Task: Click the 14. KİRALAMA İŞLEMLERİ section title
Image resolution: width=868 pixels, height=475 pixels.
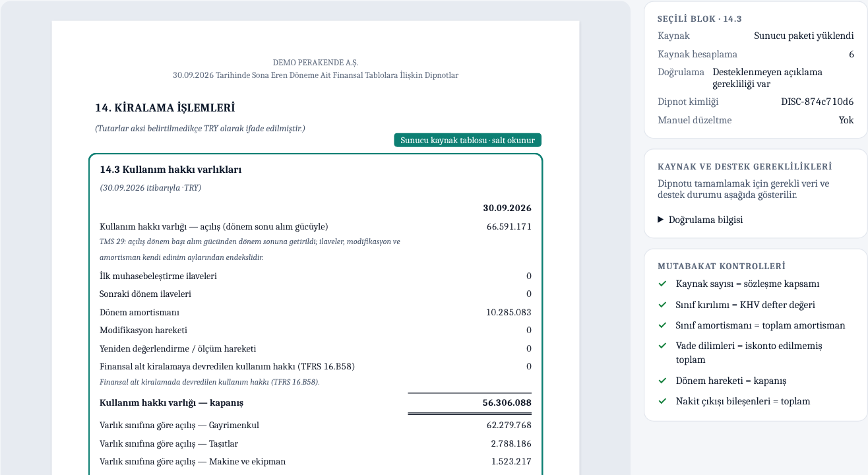Action: (x=165, y=108)
